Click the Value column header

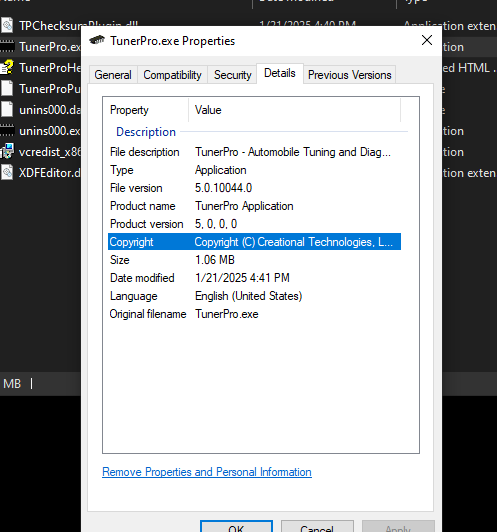[294, 110]
